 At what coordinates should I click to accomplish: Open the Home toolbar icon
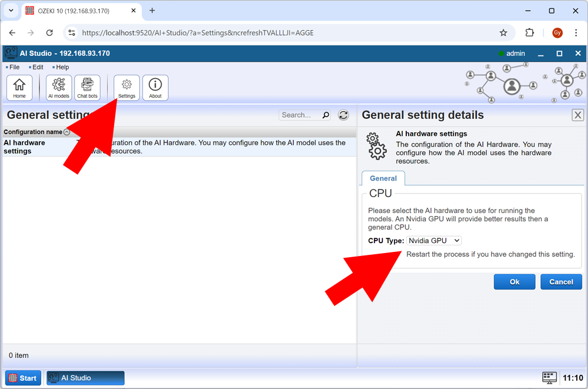[x=19, y=88]
